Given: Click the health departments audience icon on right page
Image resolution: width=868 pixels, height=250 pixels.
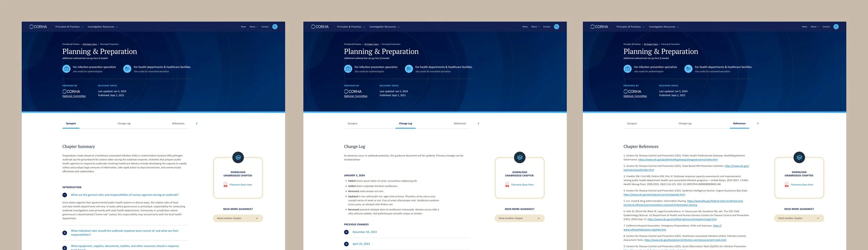Looking at the screenshot, I should [688, 69].
